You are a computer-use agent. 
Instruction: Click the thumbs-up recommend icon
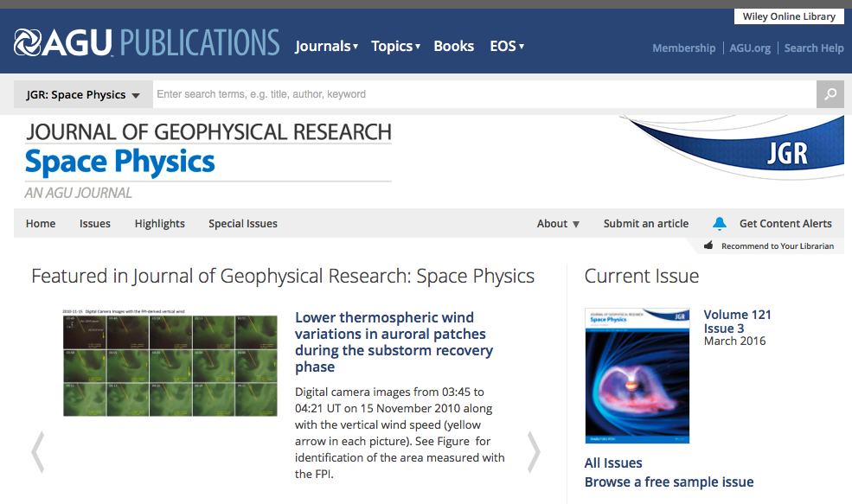tap(708, 246)
